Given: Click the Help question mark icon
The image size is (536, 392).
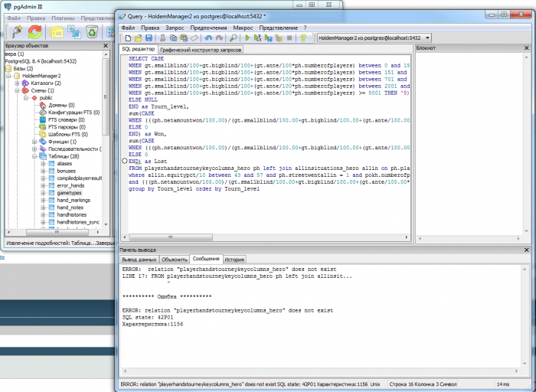Looking at the screenshot, I should point(302,38).
